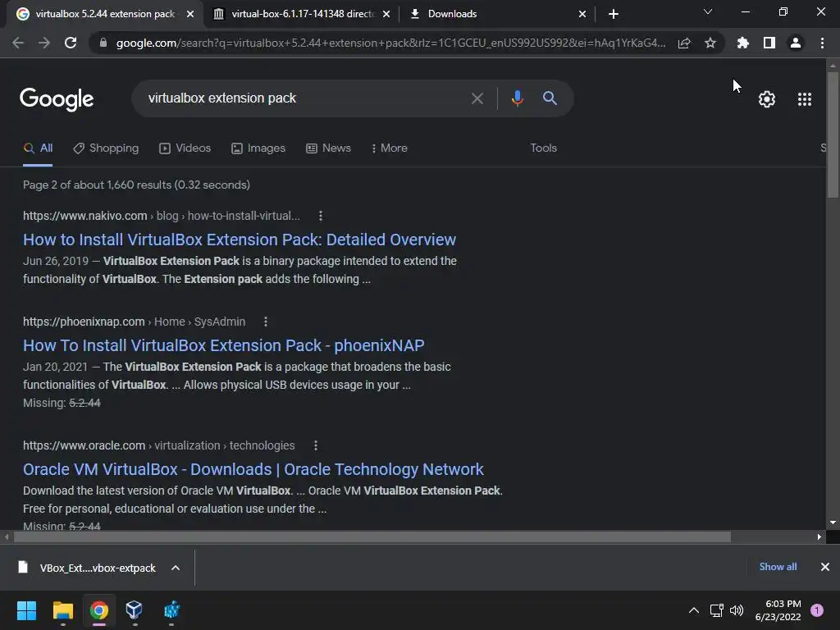Open options for the oracle.com result

(316, 445)
